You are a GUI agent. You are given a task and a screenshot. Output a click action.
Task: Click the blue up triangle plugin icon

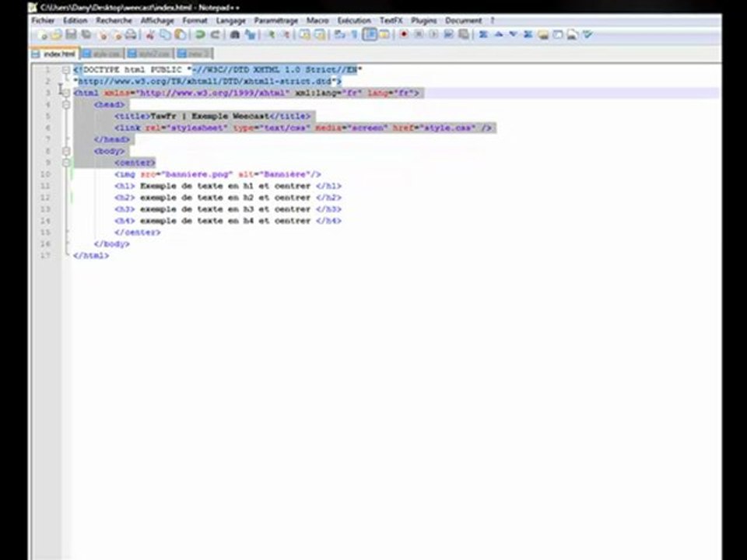[x=498, y=35]
